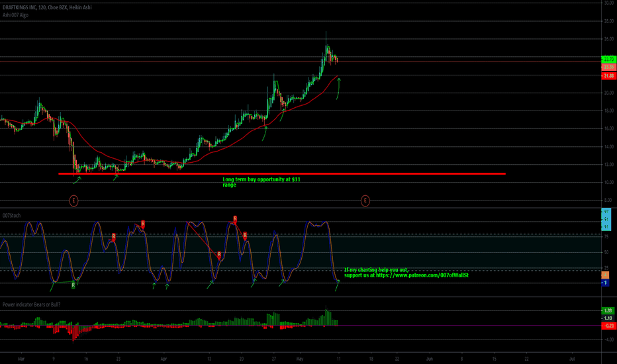Click the 11 date label in May
Viewport: 617px width, 364px height.
click(338, 359)
